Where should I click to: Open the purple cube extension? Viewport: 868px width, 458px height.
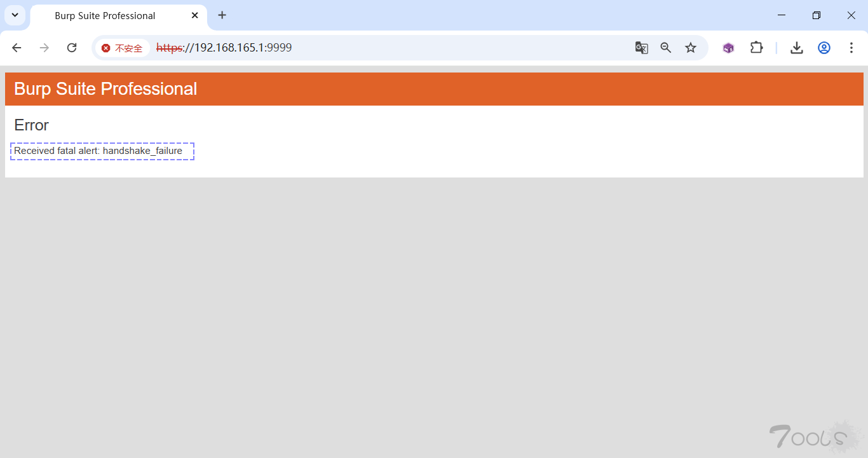pos(728,48)
